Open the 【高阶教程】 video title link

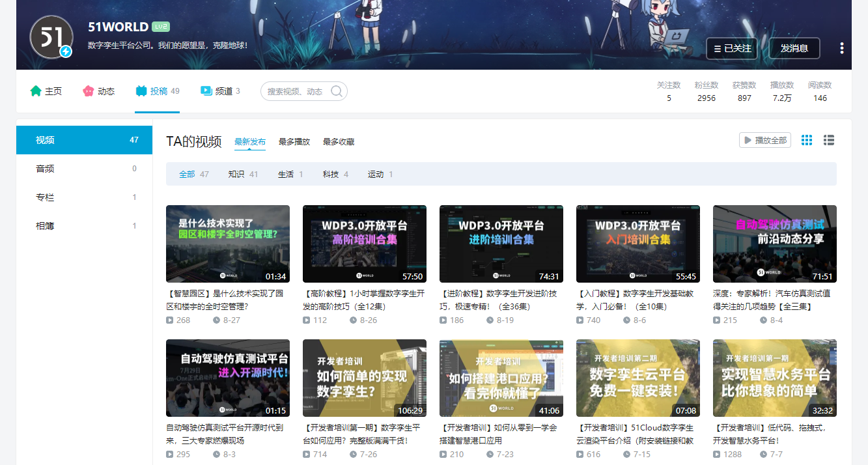click(364, 300)
